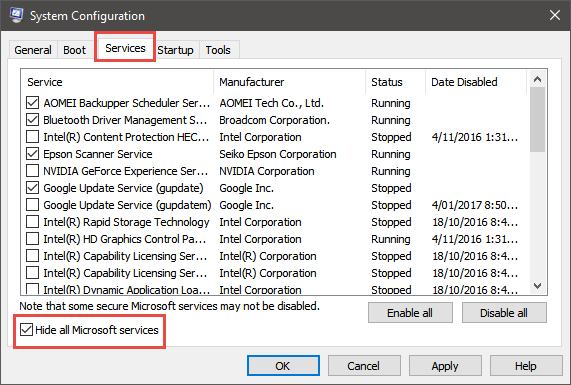Select the Intel(R) Rapid Storage Technology name
Screen dimensions: 571x385
tap(126, 222)
